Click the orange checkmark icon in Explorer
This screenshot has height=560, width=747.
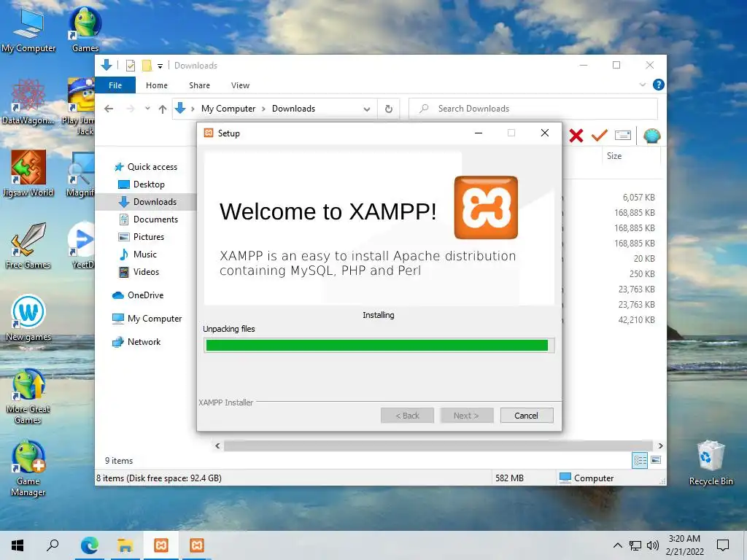[600, 136]
